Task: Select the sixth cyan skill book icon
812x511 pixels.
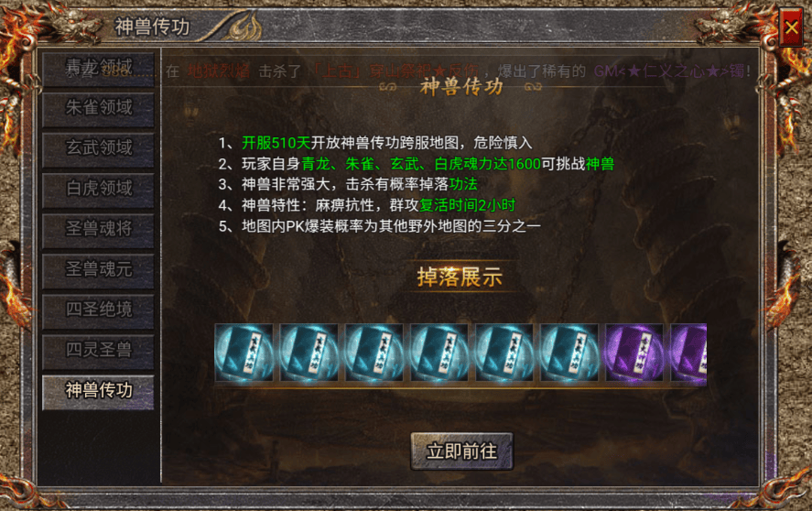Action: tap(569, 353)
